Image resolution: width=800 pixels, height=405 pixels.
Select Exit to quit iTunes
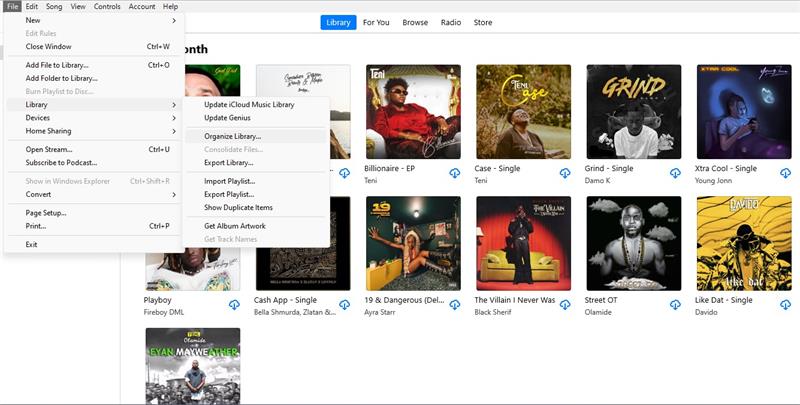tap(94, 244)
